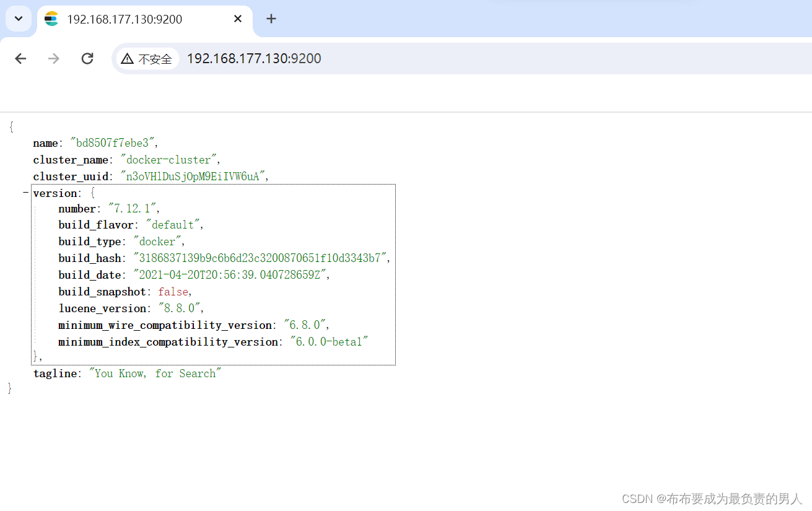Select the tagline "You Know, for Search"
The width and height of the screenshot is (812, 511).
pyautogui.click(x=155, y=373)
